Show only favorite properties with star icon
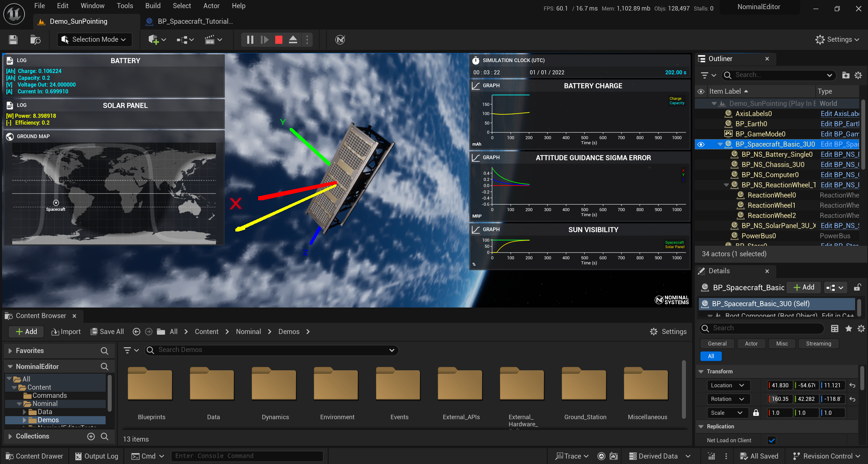This screenshot has height=464, width=868. pyautogui.click(x=849, y=328)
